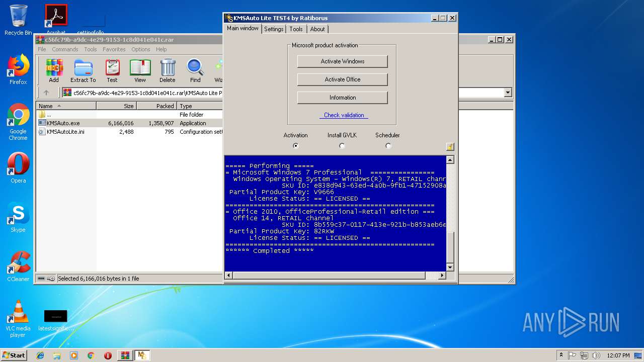
Task: Click the network icon in system tray
Action: [584, 355]
